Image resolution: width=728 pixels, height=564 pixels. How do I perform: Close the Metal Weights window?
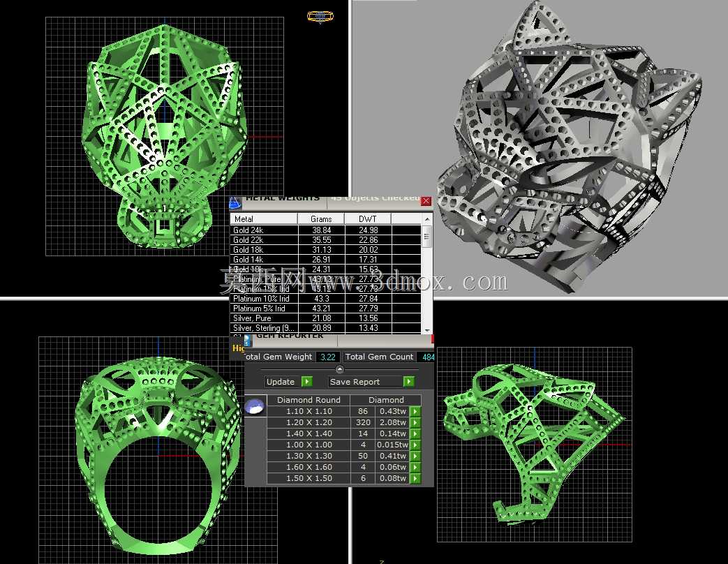pyautogui.click(x=426, y=201)
